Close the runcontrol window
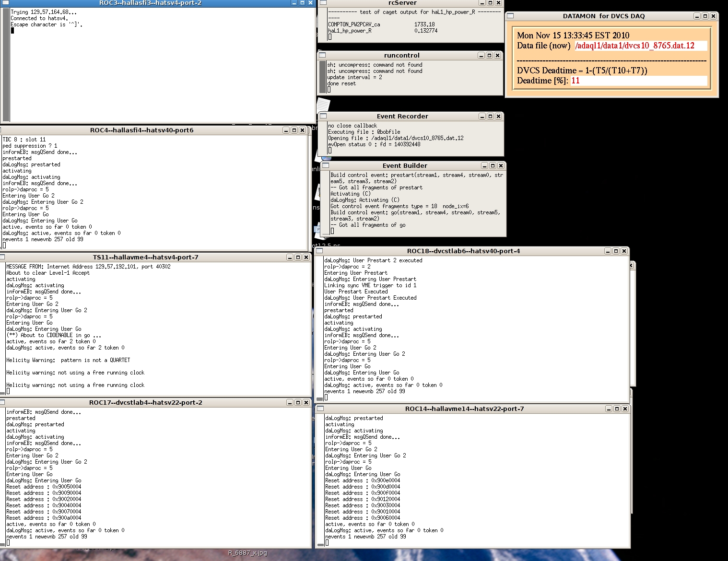Screen dimensions: 728x561 497,55
